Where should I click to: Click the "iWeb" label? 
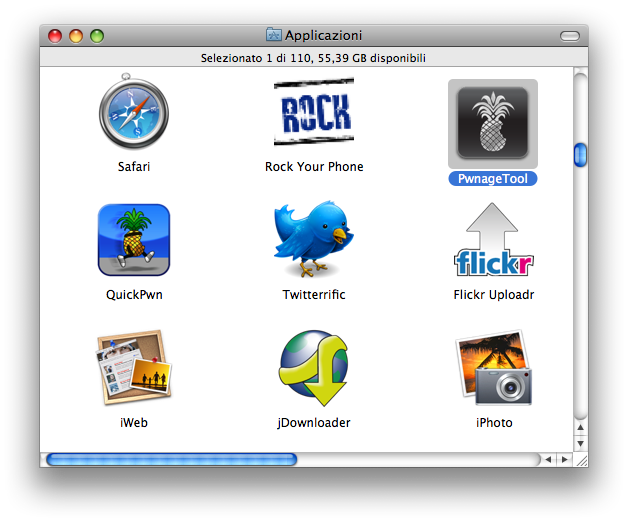coord(134,423)
